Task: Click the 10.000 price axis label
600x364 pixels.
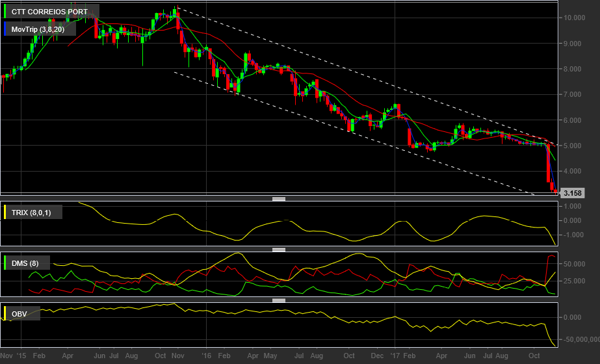Action: pos(574,18)
